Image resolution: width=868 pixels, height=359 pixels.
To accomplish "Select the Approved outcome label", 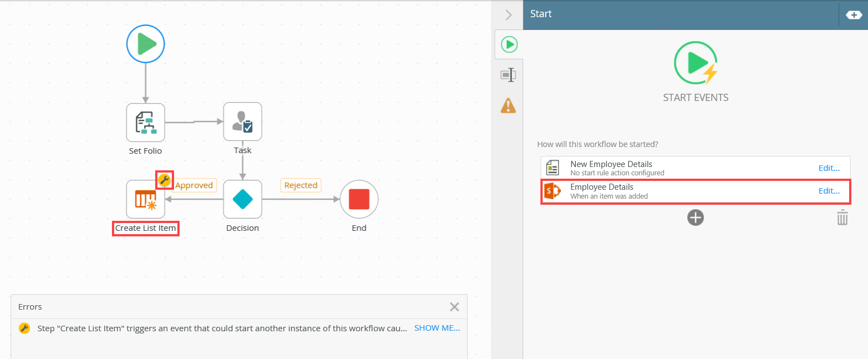I will coord(194,185).
